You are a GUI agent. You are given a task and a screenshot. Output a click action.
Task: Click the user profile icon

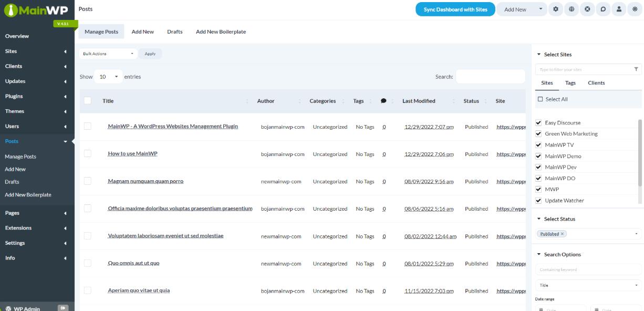point(619,9)
